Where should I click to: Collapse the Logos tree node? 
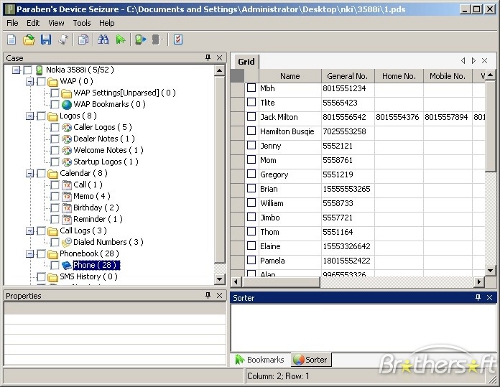[x=30, y=116]
